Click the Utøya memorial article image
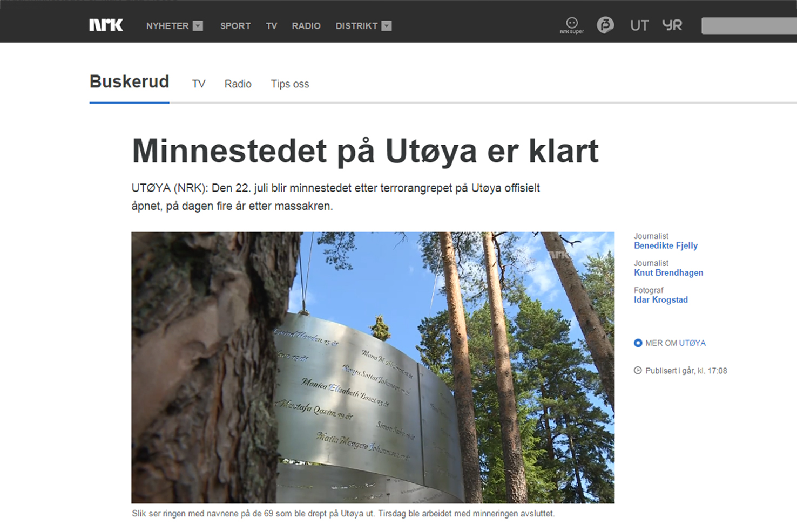The height and width of the screenshot is (532, 797). [373, 367]
